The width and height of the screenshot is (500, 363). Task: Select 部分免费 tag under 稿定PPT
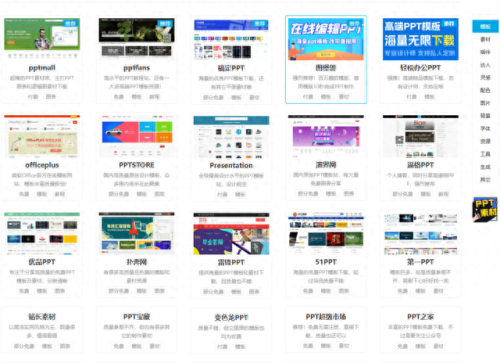[213, 98]
